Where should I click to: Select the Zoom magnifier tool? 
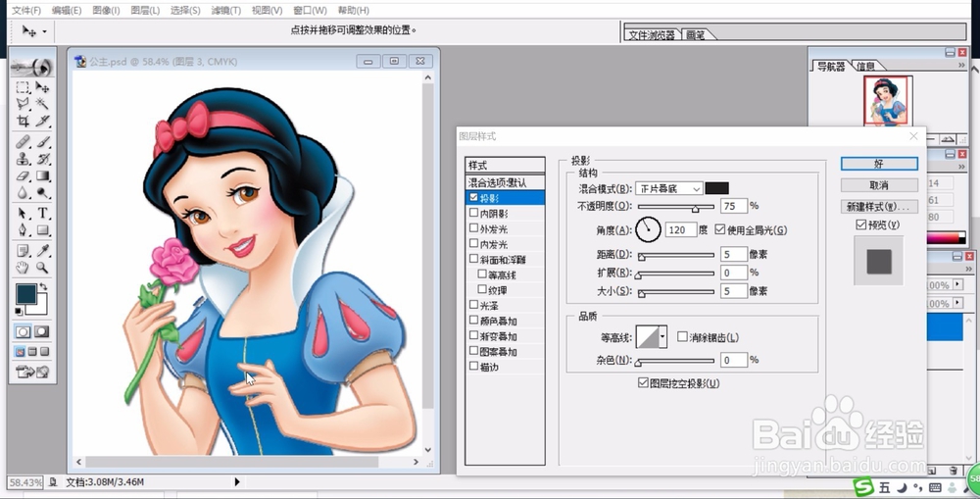[x=42, y=268]
